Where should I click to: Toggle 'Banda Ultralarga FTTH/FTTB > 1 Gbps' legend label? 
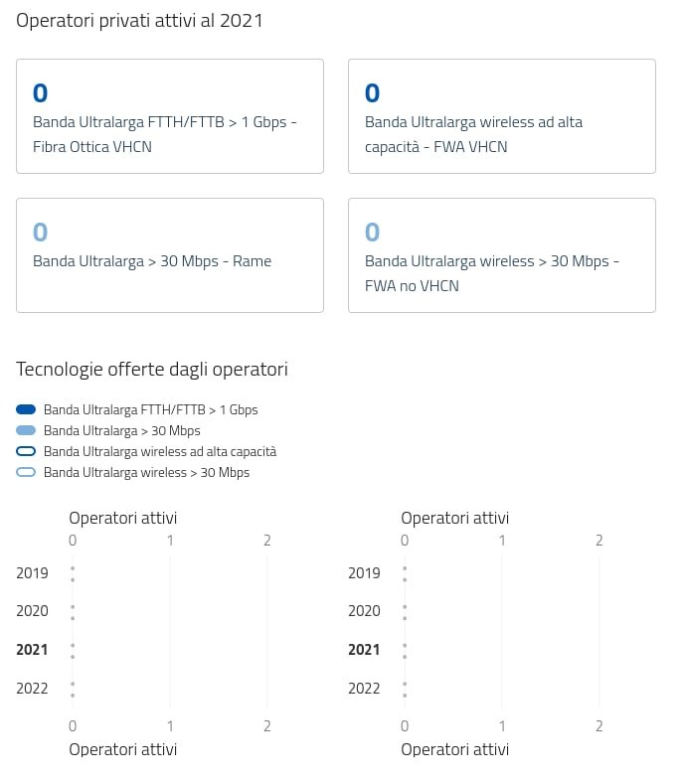[150, 409]
